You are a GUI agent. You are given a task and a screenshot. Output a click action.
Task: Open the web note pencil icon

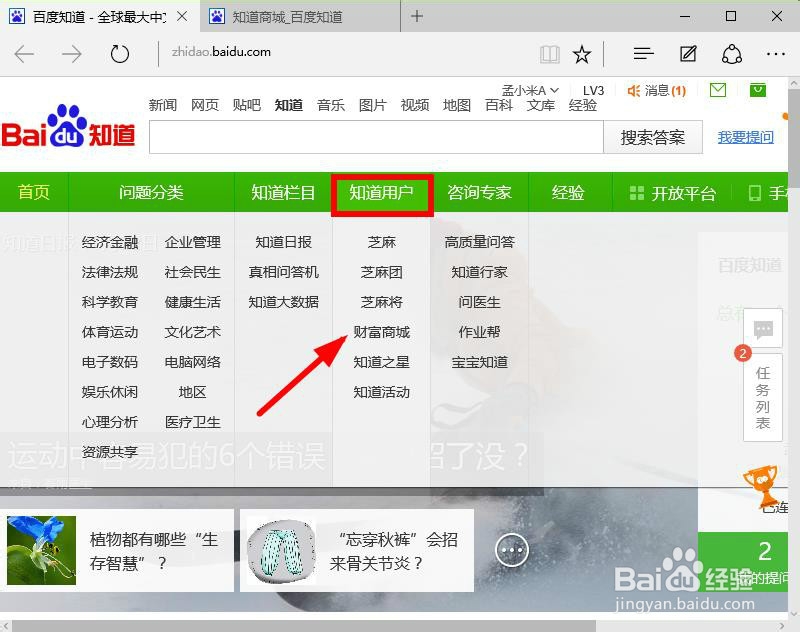pyautogui.click(x=688, y=53)
